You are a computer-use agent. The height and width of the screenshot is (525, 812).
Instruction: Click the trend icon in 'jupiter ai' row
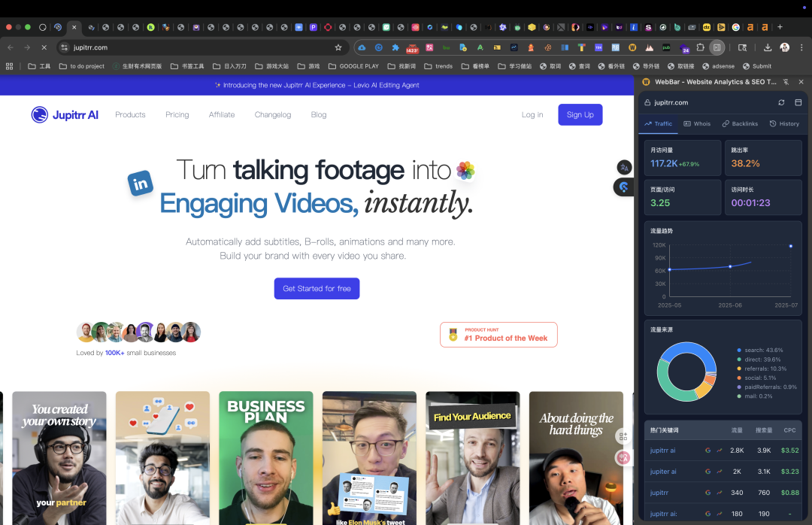(720, 472)
